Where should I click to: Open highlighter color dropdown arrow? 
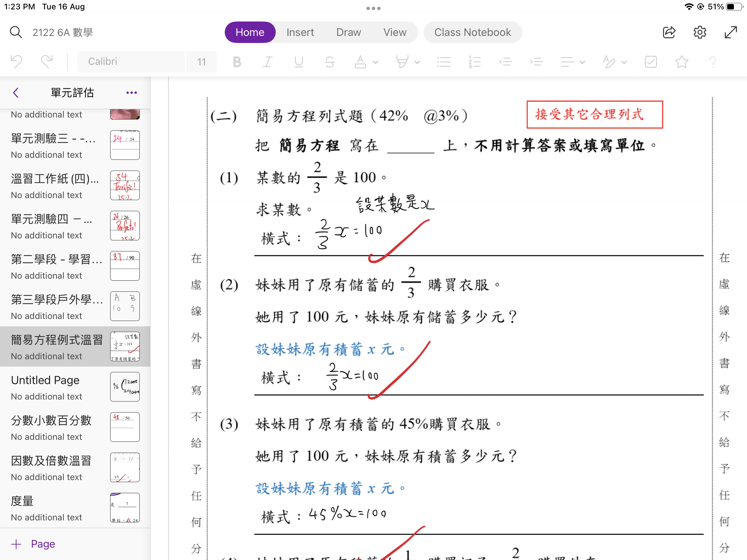(418, 62)
